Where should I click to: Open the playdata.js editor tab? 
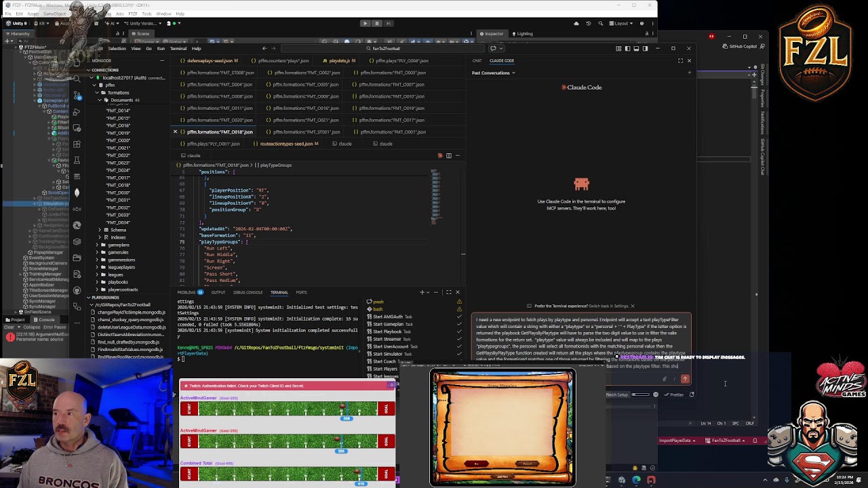click(339, 60)
